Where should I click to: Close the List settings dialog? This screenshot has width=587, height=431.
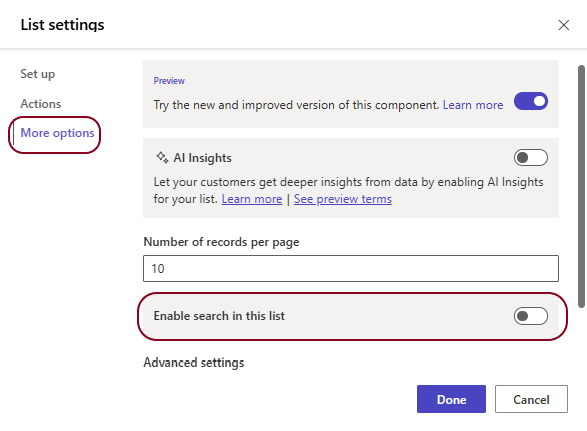pyautogui.click(x=563, y=25)
